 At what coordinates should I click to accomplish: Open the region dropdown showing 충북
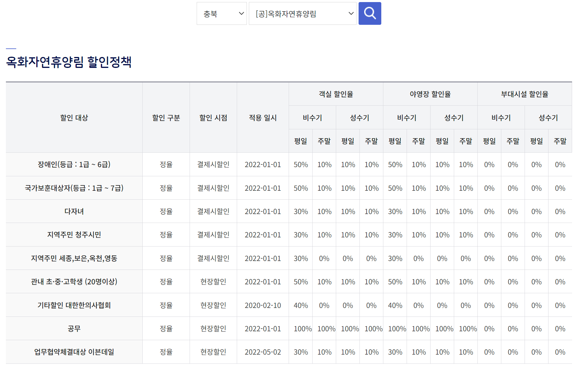[221, 13]
